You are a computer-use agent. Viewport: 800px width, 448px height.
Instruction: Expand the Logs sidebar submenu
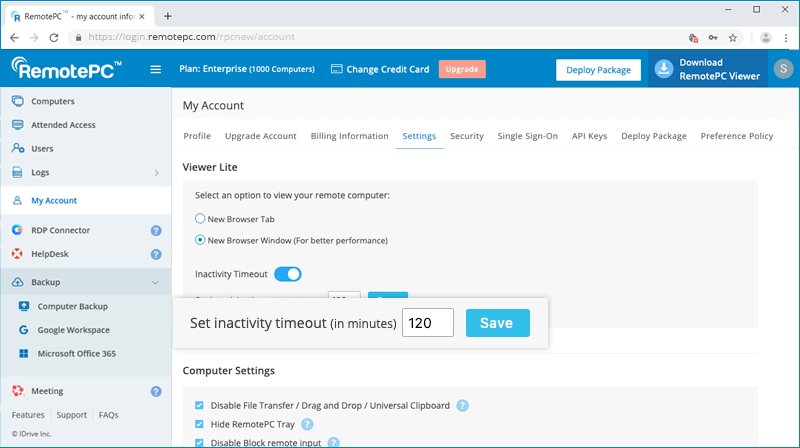pos(155,173)
